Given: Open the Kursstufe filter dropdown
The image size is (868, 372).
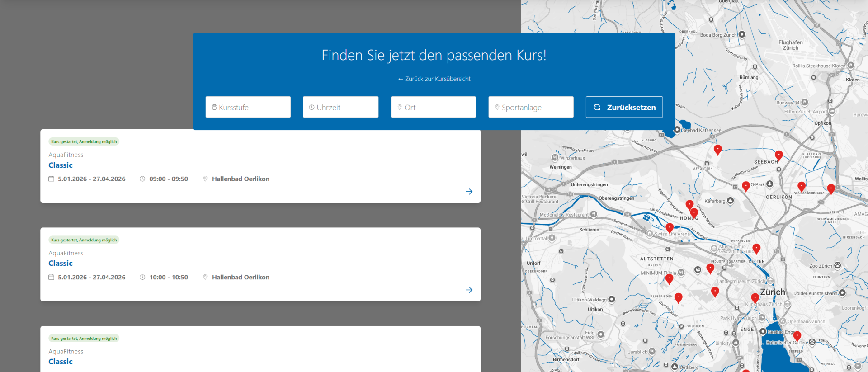Looking at the screenshot, I should tap(248, 107).
